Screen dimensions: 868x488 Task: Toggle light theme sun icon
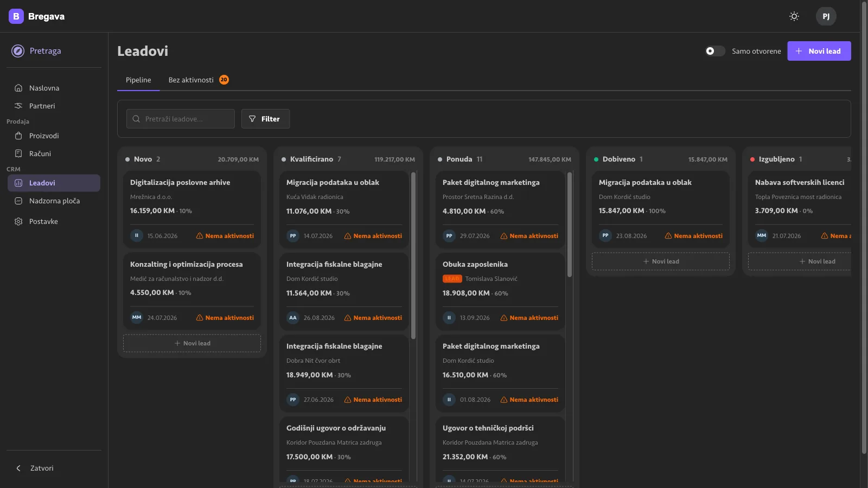click(794, 16)
